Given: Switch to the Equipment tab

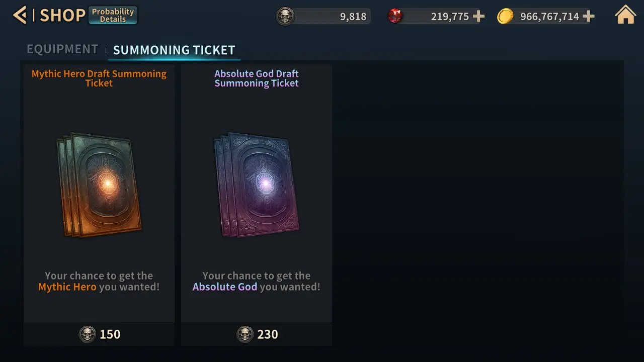Looking at the screenshot, I should click(x=62, y=49).
